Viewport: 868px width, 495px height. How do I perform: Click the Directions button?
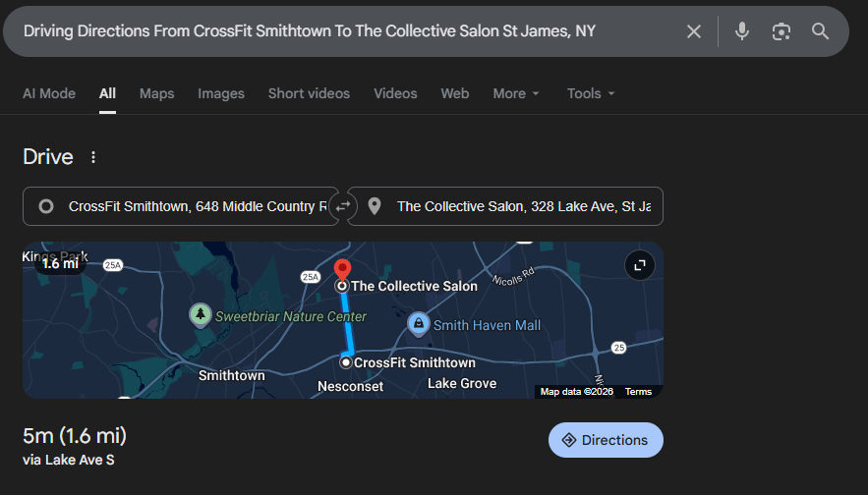[606, 440]
